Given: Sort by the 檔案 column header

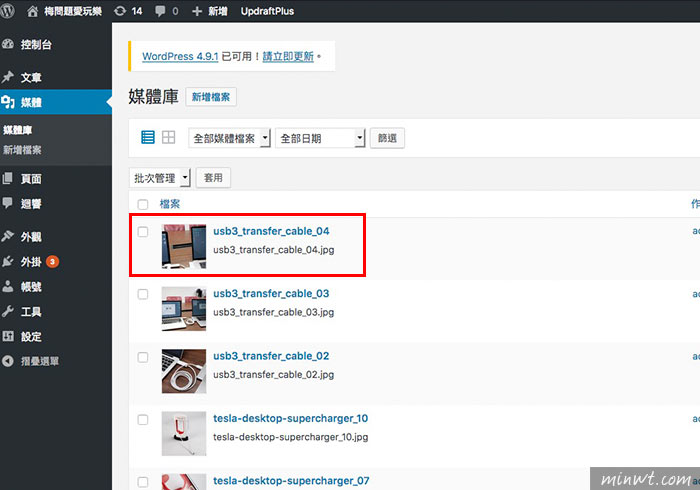Looking at the screenshot, I should [x=170, y=204].
